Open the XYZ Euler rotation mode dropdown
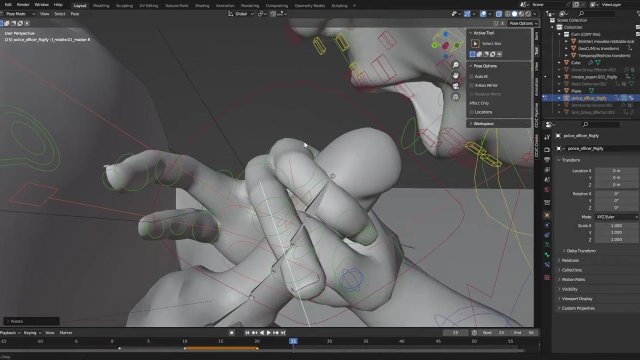Screen dimensions: 640x360 coord(617,217)
